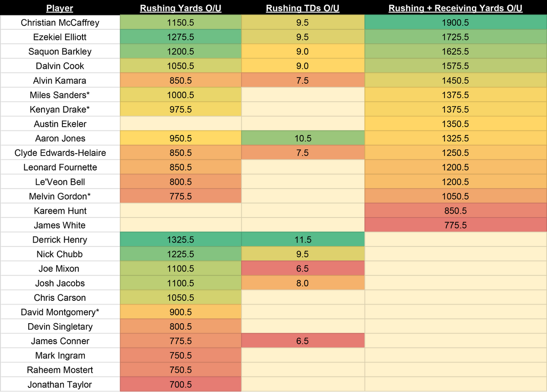Screen dimensions: 547x392
Task: Click James Conner's 6.5 rushing TDs cell
Action: pos(303,341)
